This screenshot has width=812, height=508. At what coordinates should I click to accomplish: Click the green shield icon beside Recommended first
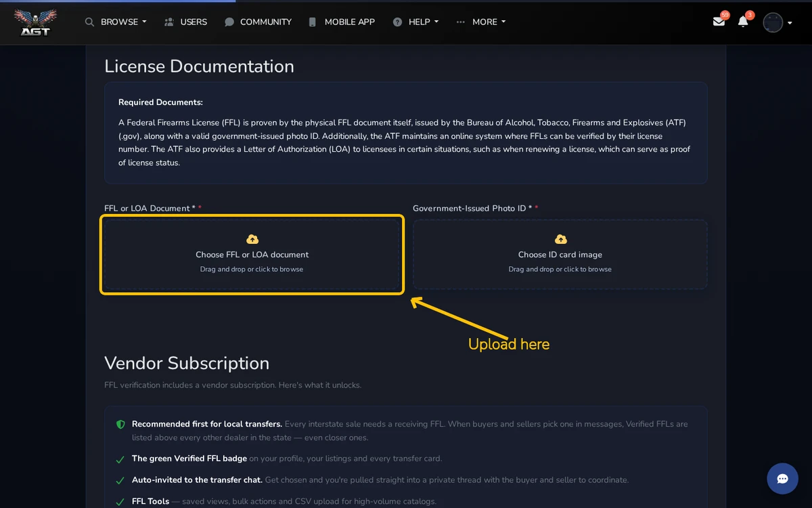point(120,425)
